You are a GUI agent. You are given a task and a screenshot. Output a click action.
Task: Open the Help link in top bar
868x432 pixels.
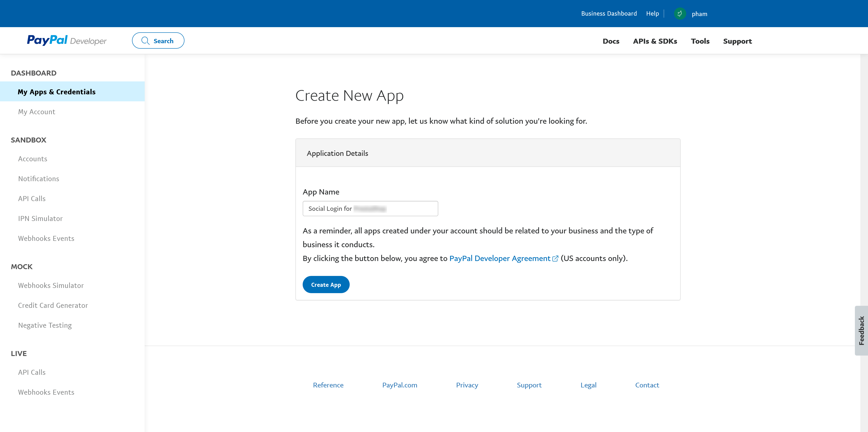pyautogui.click(x=652, y=14)
